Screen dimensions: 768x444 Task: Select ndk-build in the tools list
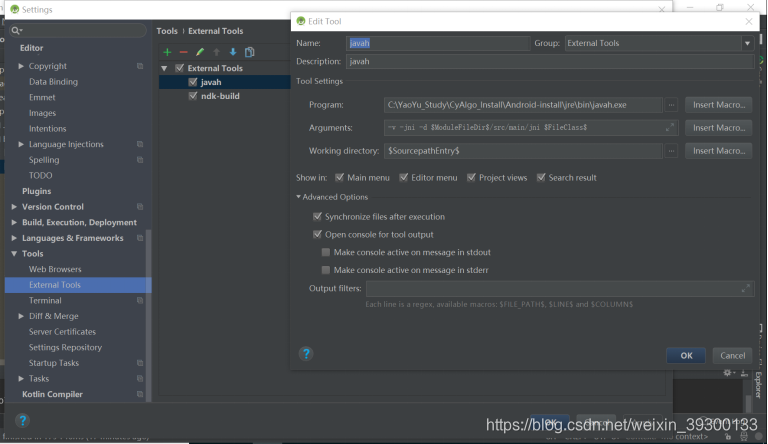pos(220,96)
